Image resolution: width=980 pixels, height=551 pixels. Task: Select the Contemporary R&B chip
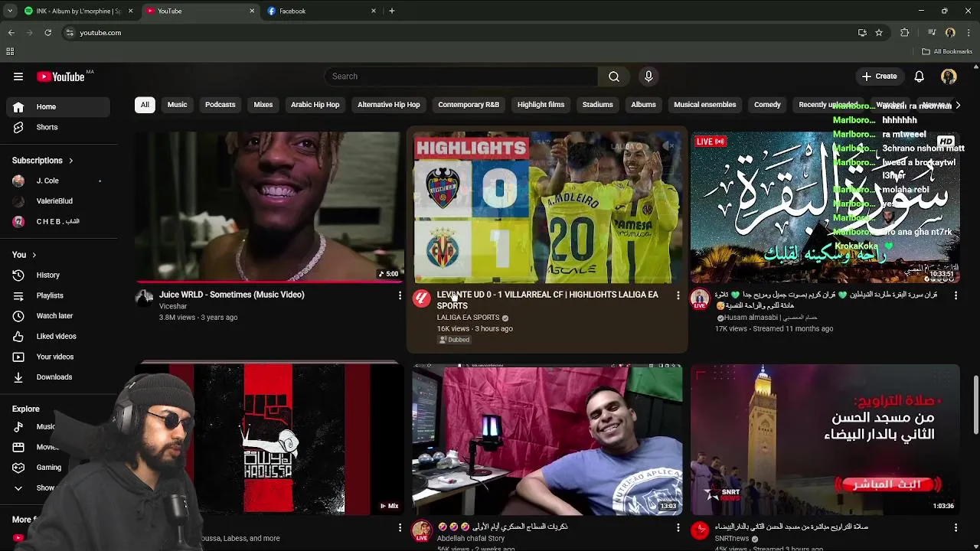tap(469, 105)
